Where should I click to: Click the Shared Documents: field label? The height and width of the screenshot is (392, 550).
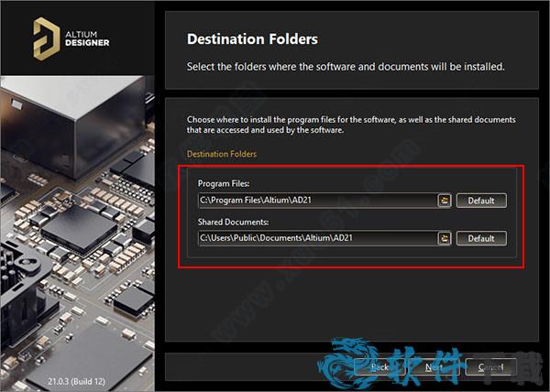click(233, 222)
